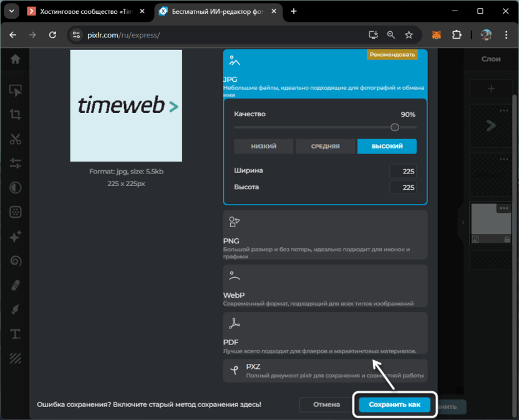Select the bottom background layer thumbnail
This screenshot has height=420, width=519.
pyautogui.click(x=491, y=224)
